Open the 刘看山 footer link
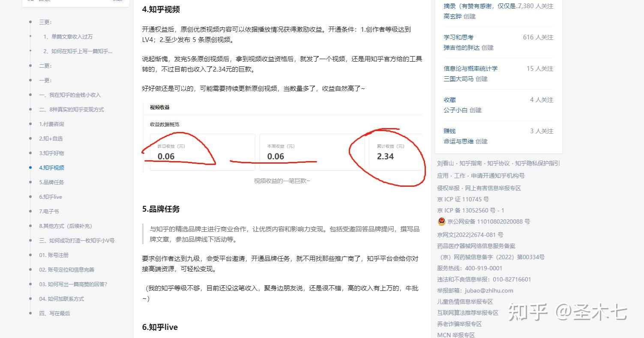Screen dimensions: 644x338 point(446,163)
